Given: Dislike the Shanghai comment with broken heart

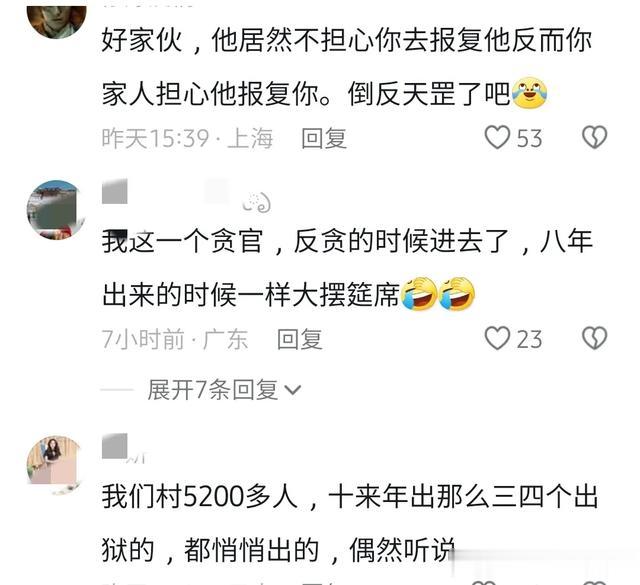Looking at the screenshot, I should (x=594, y=137).
